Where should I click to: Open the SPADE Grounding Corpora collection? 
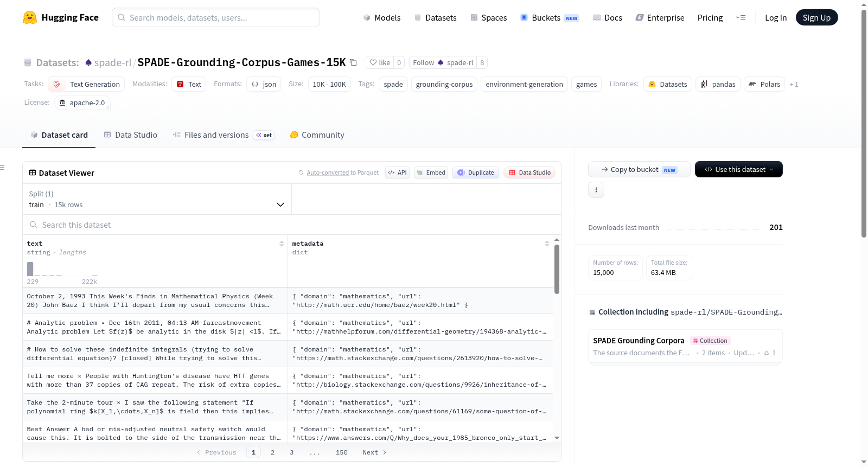pos(685,347)
